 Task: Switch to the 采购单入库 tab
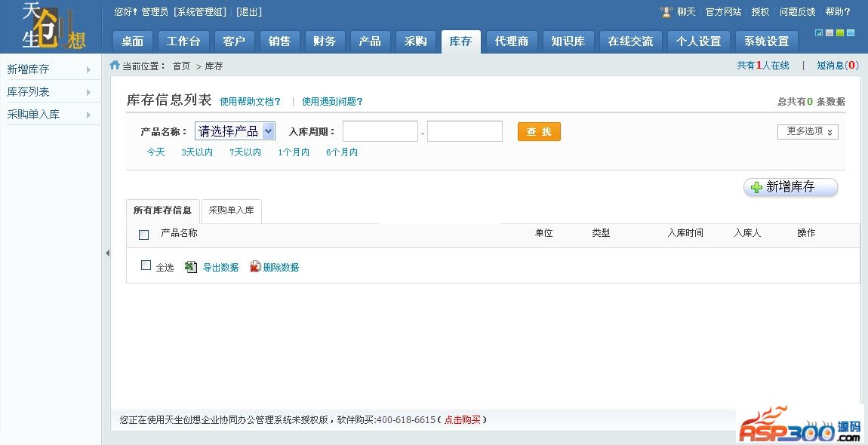tap(231, 211)
